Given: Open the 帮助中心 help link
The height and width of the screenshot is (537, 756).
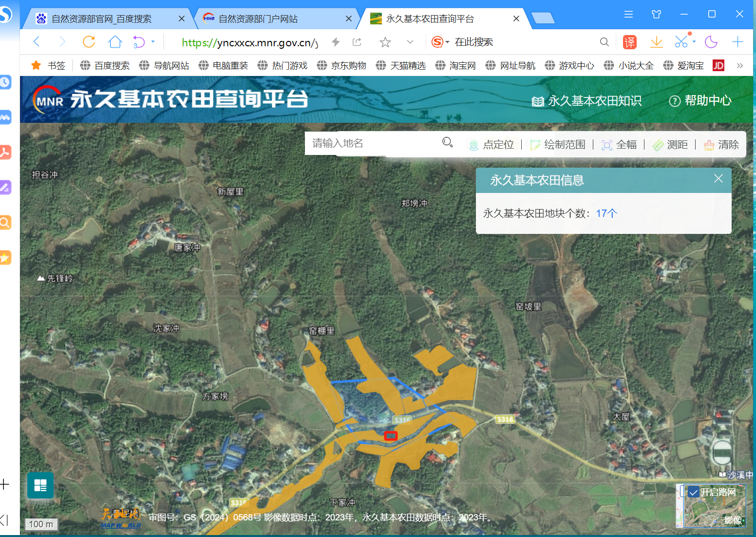Looking at the screenshot, I should click(700, 101).
